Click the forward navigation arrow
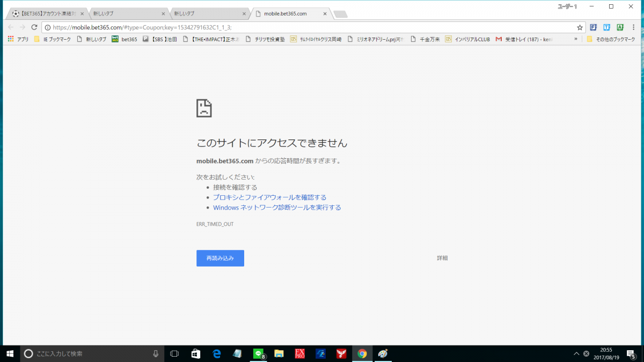 click(22, 27)
